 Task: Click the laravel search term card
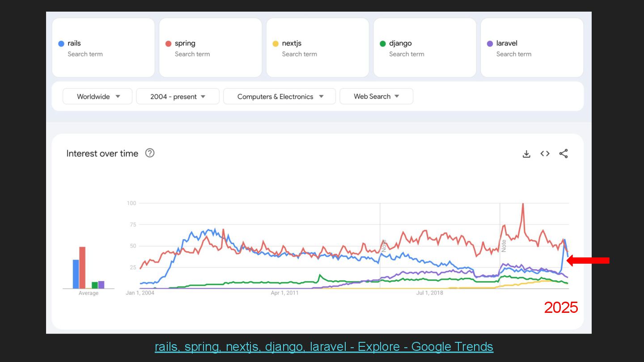click(x=532, y=48)
